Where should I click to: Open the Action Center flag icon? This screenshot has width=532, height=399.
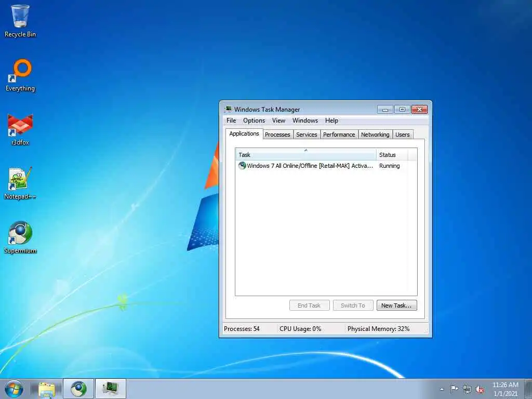(x=454, y=389)
